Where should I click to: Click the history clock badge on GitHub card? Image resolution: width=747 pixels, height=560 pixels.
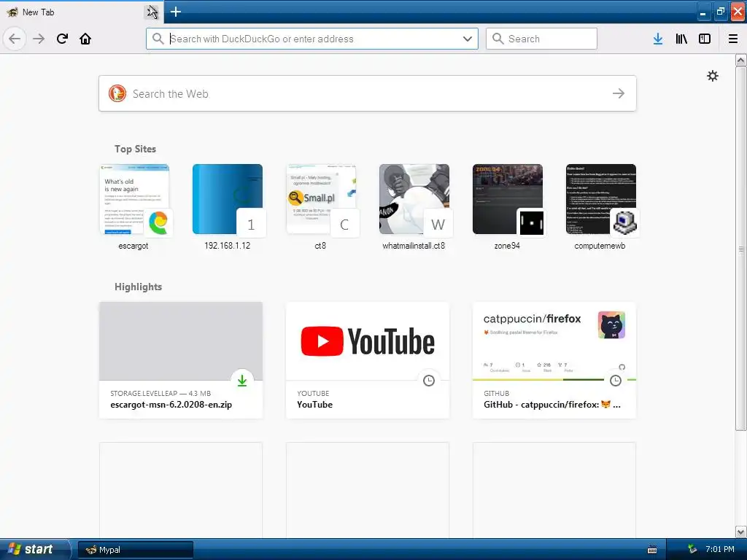coord(616,380)
